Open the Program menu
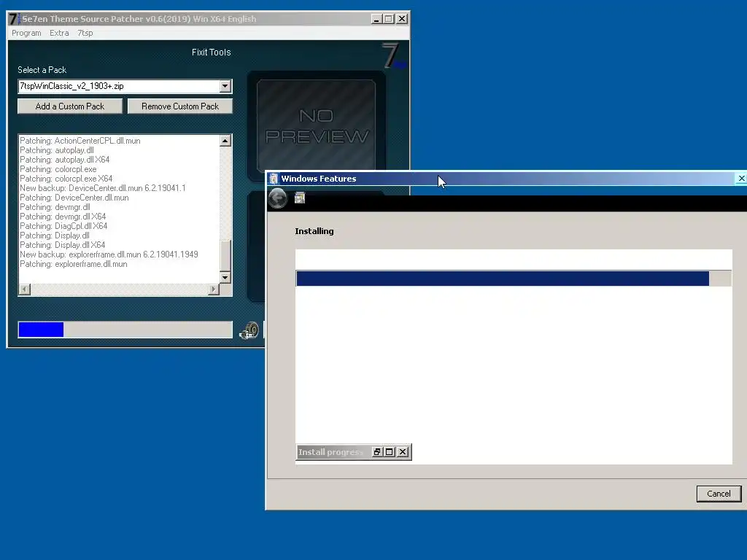 coord(26,33)
